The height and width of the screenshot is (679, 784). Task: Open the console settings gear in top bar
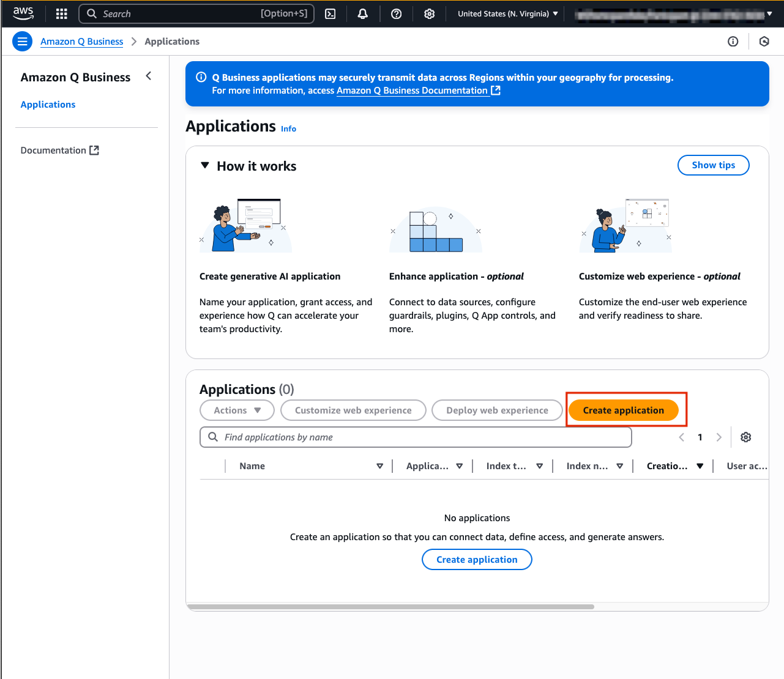click(x=429, y=13)
